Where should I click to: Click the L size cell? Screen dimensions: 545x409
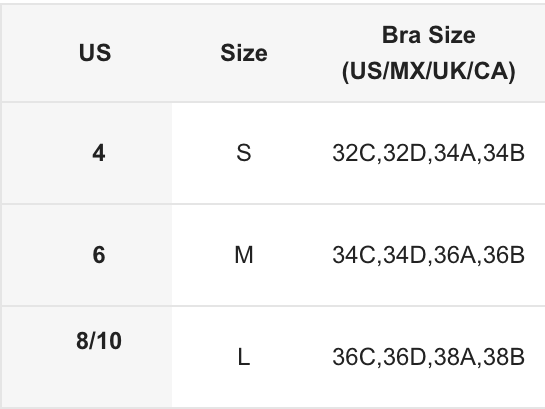244,357
